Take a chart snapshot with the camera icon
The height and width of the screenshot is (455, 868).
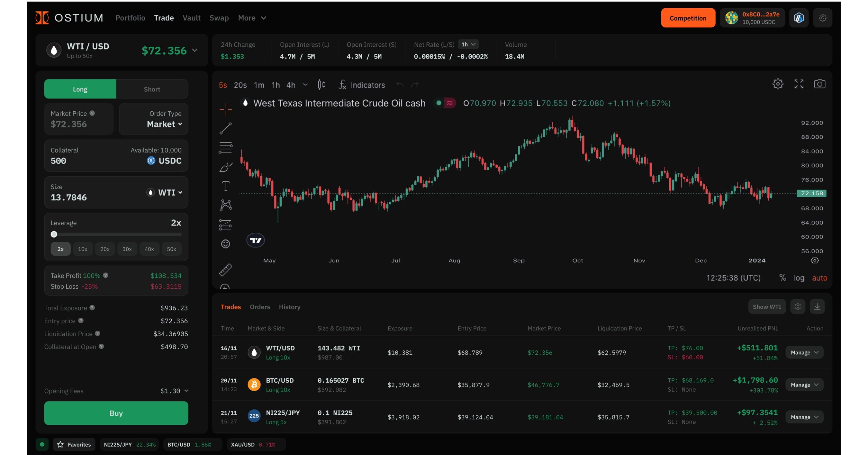point(820,84)
